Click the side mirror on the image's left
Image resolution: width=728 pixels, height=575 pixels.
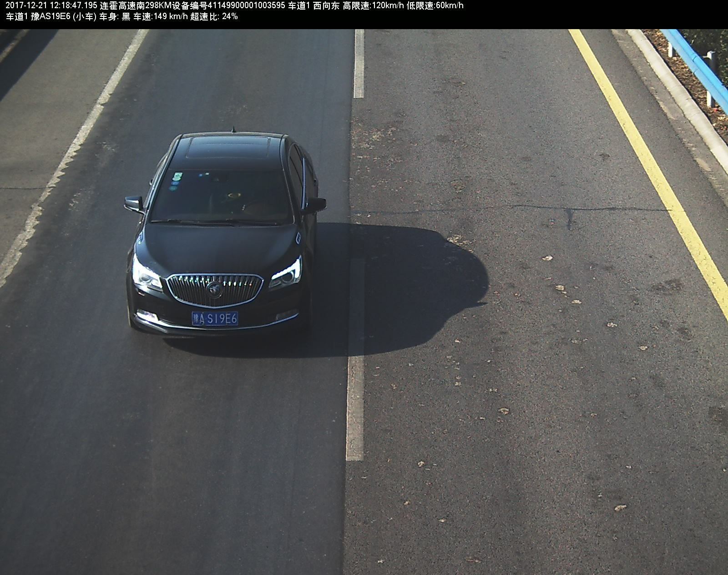134,203
